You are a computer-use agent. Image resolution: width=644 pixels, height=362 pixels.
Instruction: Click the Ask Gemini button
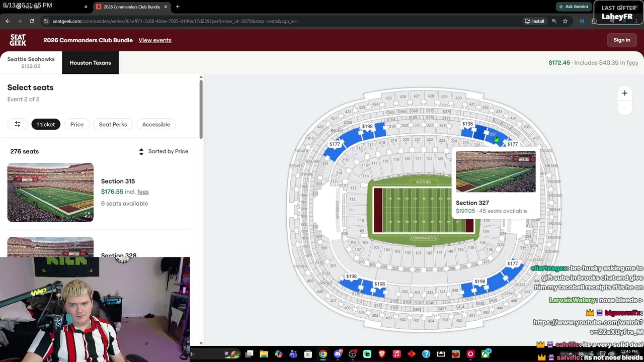tap(573, 7)
